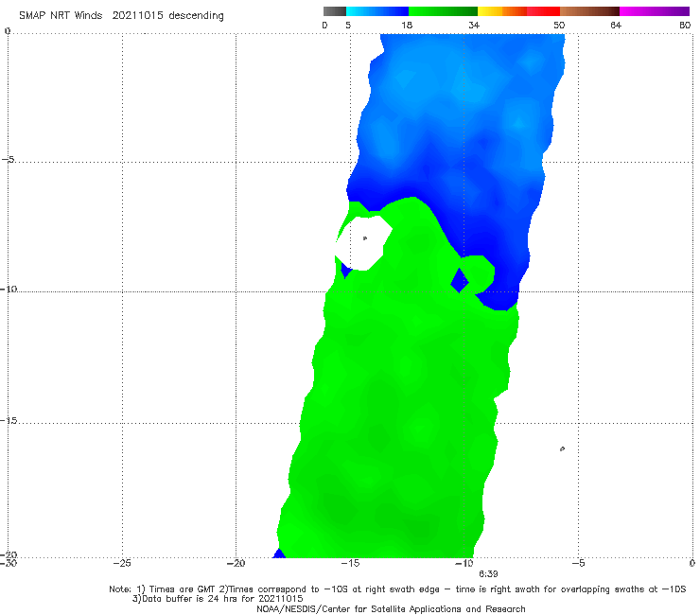The width and height of the screenshot is (700, 615).
Task: Click the color bar label 34
Action: tap(474, 25)
